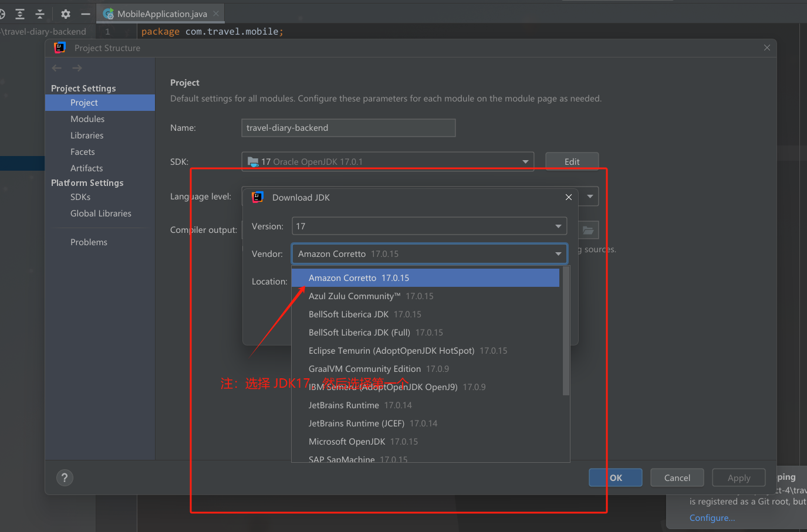Open the help question mark button
807x532 pixels.
[x=65, y=477]
